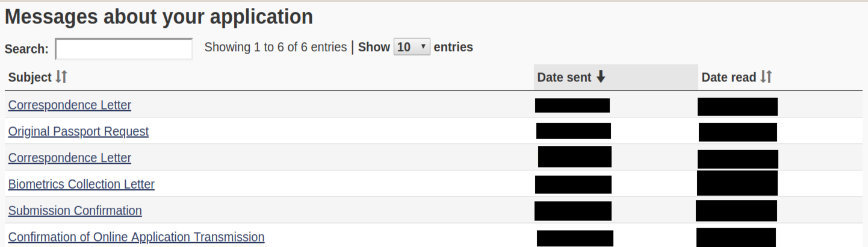Open Confirmation of Online Application Transmission link
Screen dimensions: 868x247
click(137, 237)
